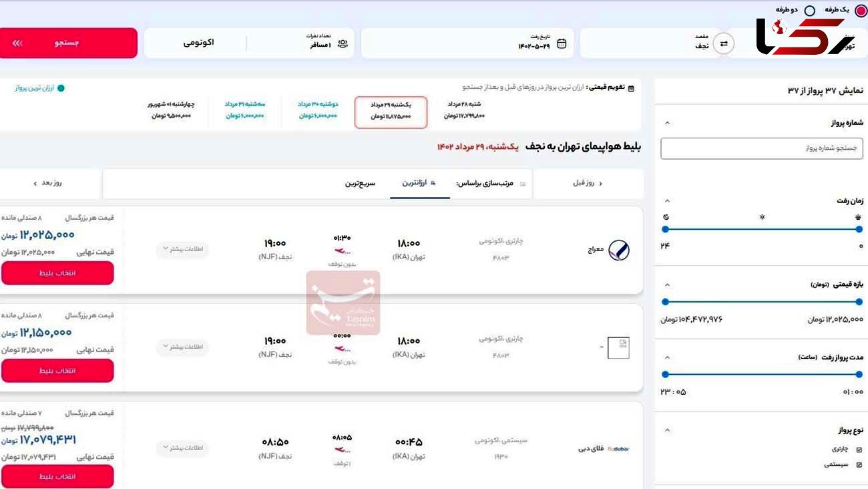Viewport: 868px width, 489px height.
Task: Expand اطلاعات بیشتر for the معراج flight
Action: pos(182,250)
